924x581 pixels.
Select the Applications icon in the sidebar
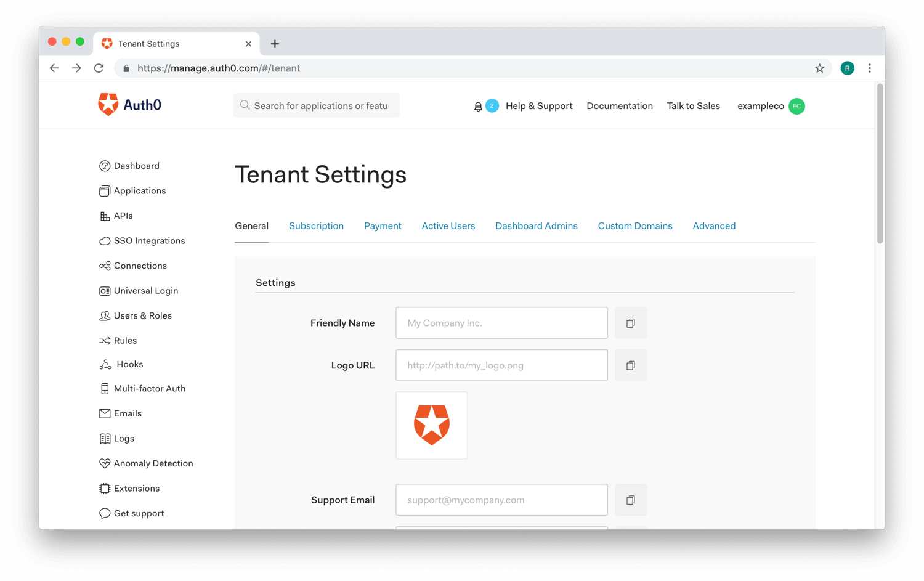click(x=105, y=190)
